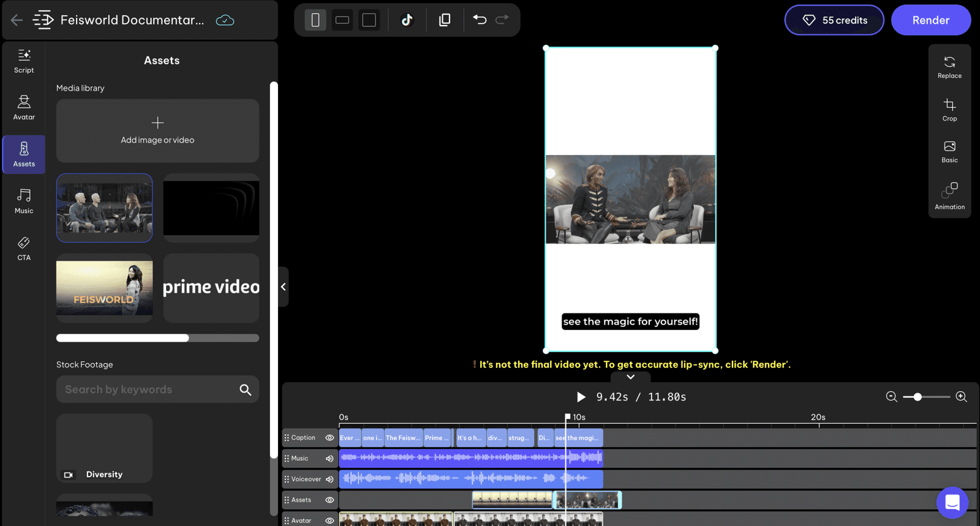
Task: Click the Render button
Action: tap(930, 20)
